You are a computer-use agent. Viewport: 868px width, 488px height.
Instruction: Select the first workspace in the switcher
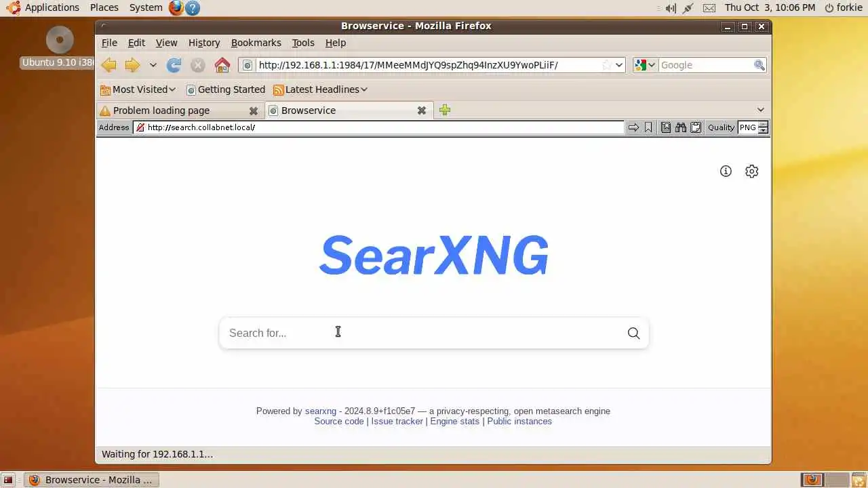click(x=812, y=480)
